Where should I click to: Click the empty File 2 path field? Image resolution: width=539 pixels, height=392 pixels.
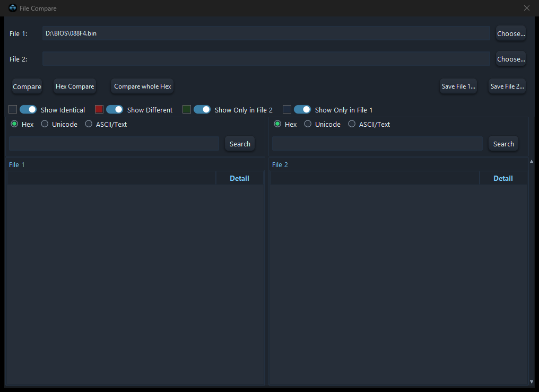point(266,59)
